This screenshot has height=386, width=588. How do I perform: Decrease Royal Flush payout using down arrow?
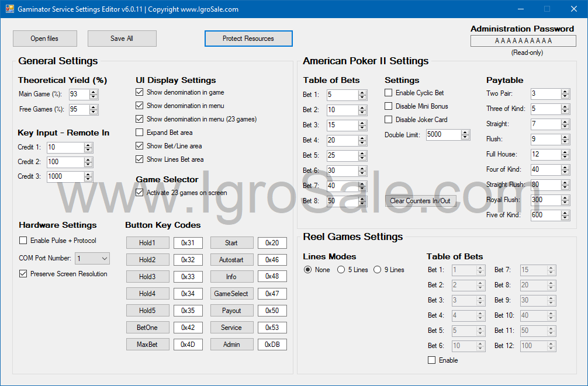(565, 203)
